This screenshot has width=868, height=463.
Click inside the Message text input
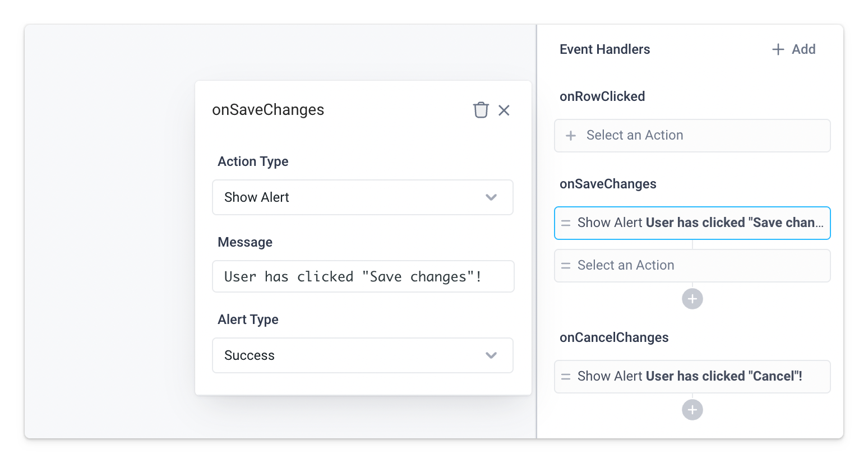pos(363,276)
